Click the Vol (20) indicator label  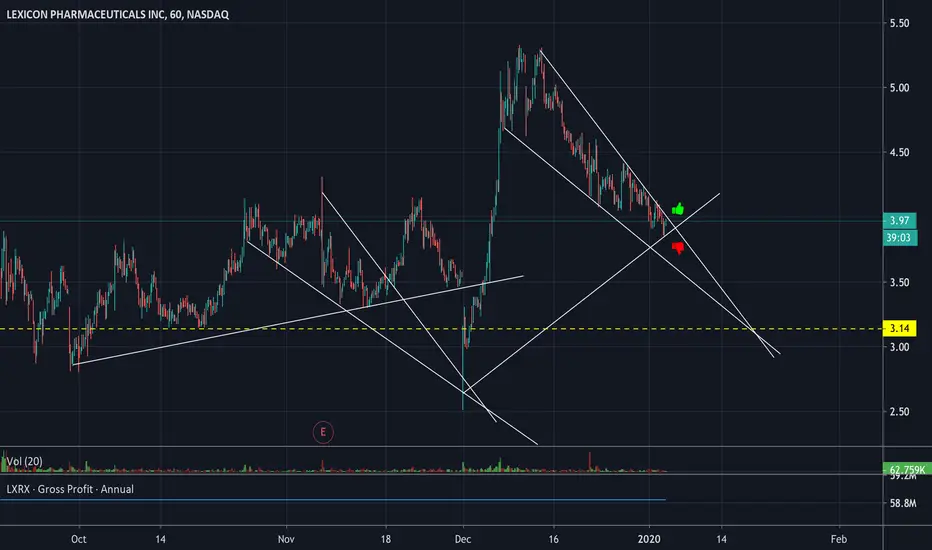24,461
